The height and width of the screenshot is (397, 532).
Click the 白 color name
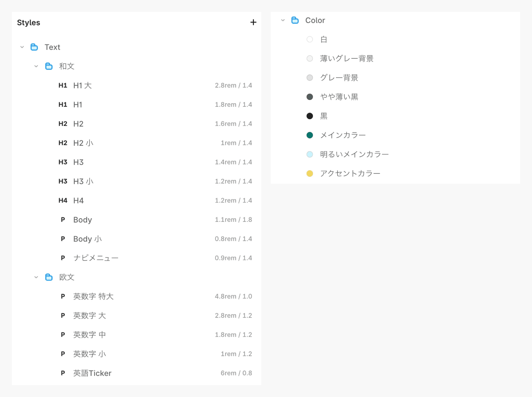[324, 39]
